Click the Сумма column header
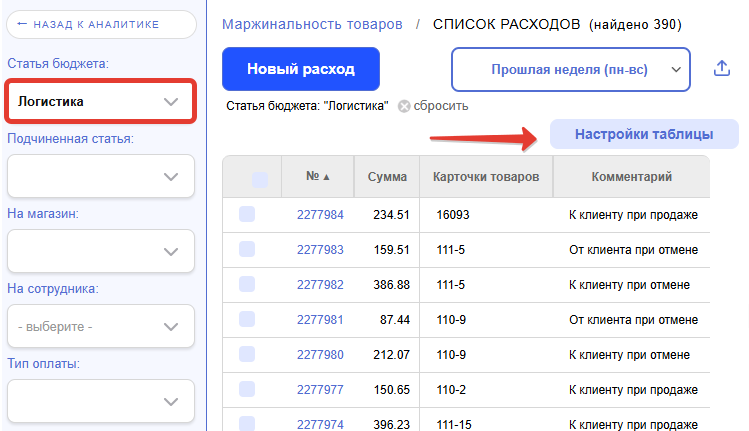Screen dimensions: 749x431 click(387, 177)
